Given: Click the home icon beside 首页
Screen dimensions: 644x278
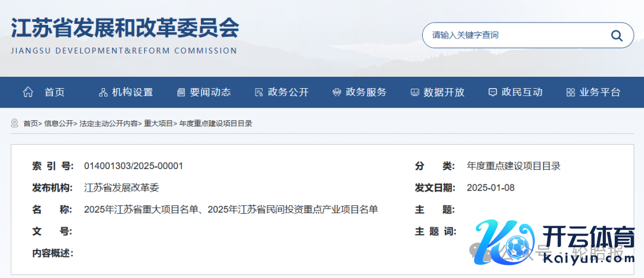Looking at the screenshot, I should pyautogui.click(x=28, y=92).
